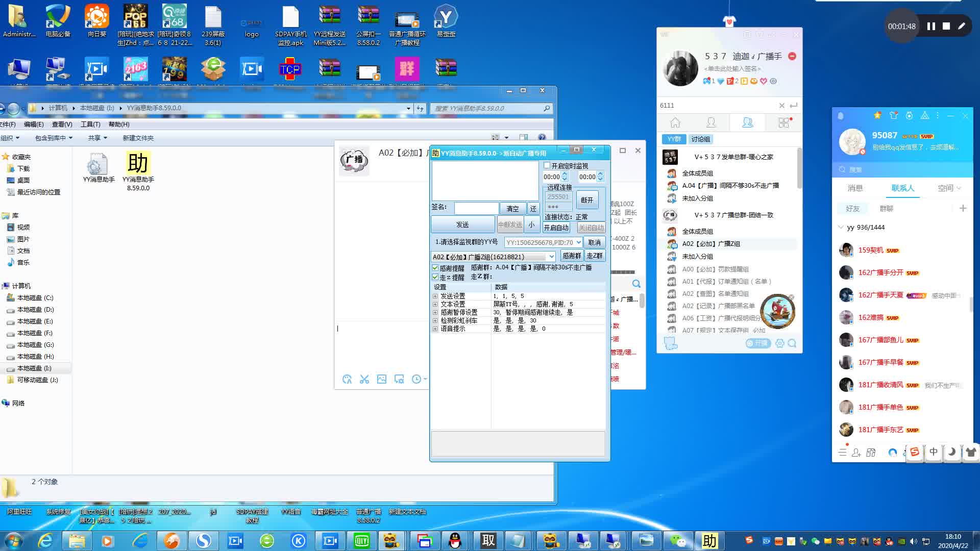Expand the 语音提示 settings row
This screenshot has width=980, height=551.
435,329
